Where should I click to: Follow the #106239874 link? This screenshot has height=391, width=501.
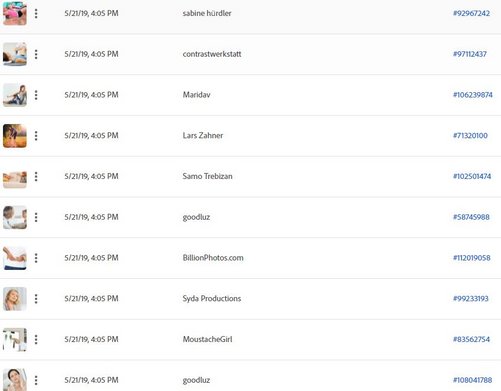pos(473,95)
